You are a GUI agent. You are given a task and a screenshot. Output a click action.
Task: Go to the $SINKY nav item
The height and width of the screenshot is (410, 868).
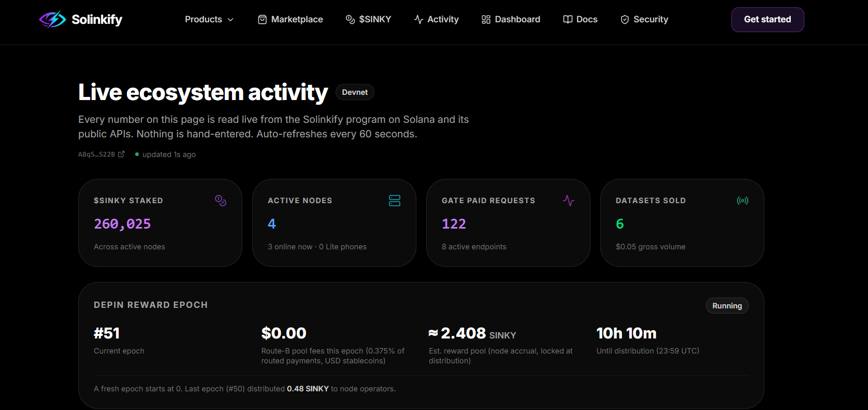pyautogui.click(x=368, y=20)
